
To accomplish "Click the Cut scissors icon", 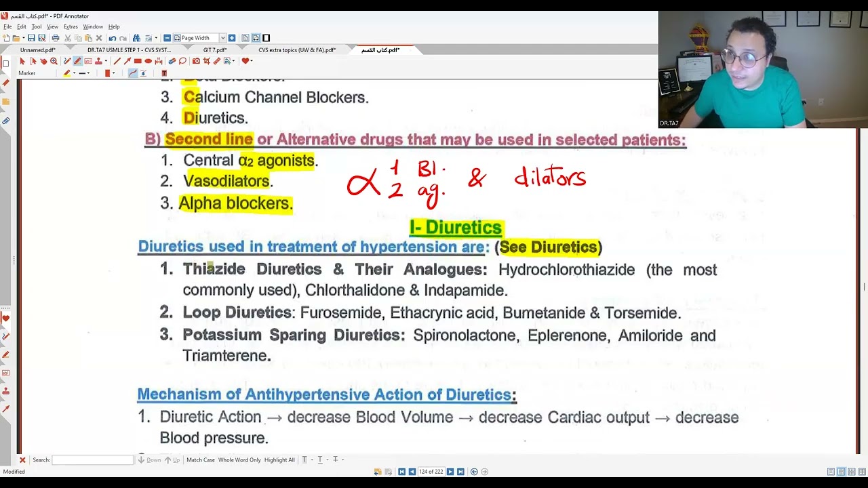I will [x=67, y=38].
